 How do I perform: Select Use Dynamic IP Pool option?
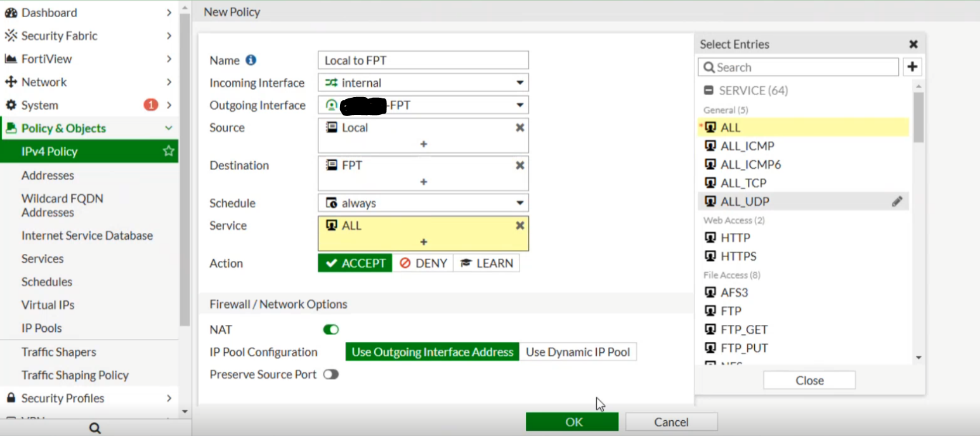point(577,352)
